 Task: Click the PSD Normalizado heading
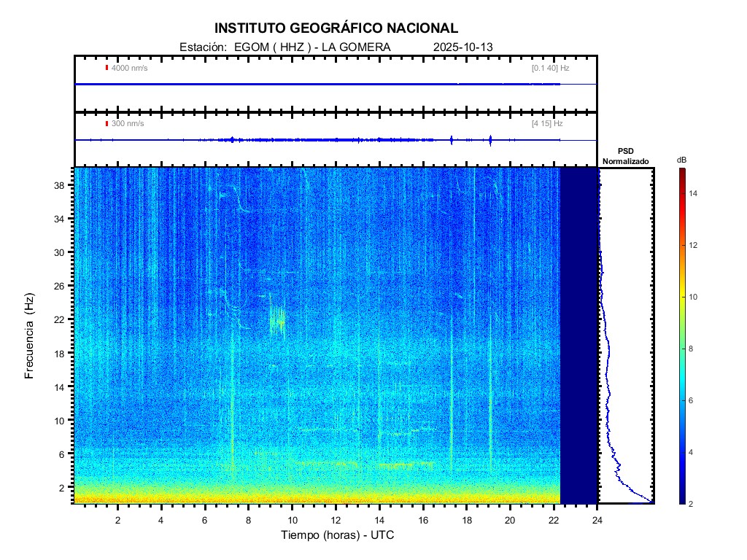click(x=625, y=156)
